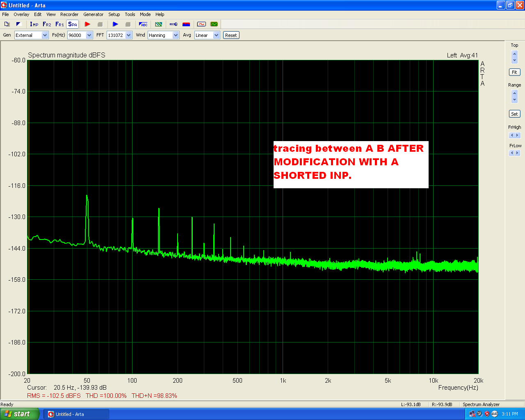The height and width of the screenshot is (420, 525).
Task: Click the cursor readout '20.5 Hz, -139.93 dB'
Action: pos(80,388)
